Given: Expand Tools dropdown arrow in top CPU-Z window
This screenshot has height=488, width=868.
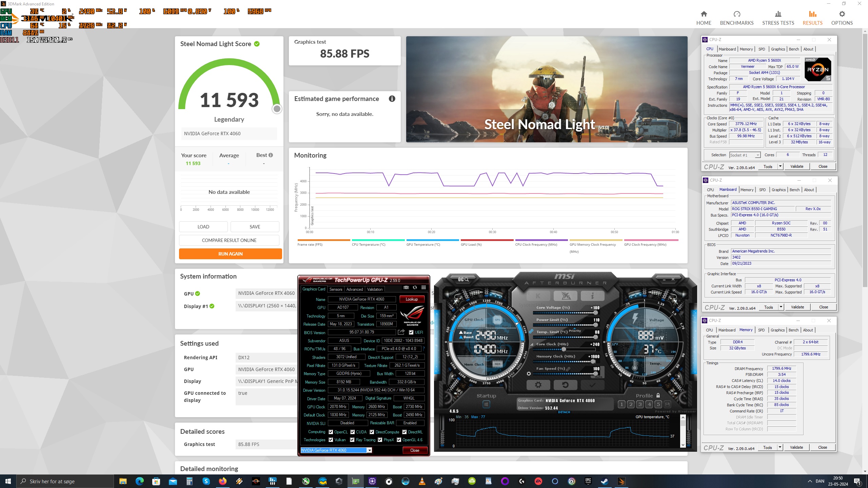Looking at the screenshot, I should tap(780, 166).
